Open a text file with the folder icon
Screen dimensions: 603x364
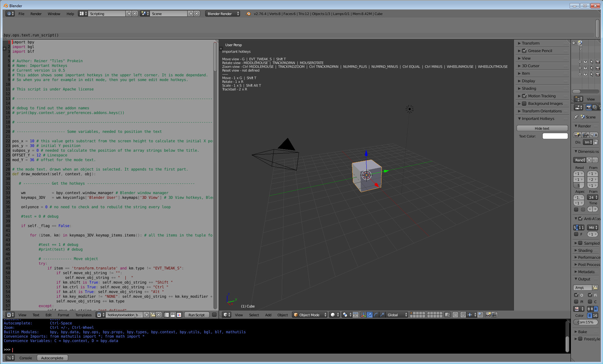click(x=153, y=315)
